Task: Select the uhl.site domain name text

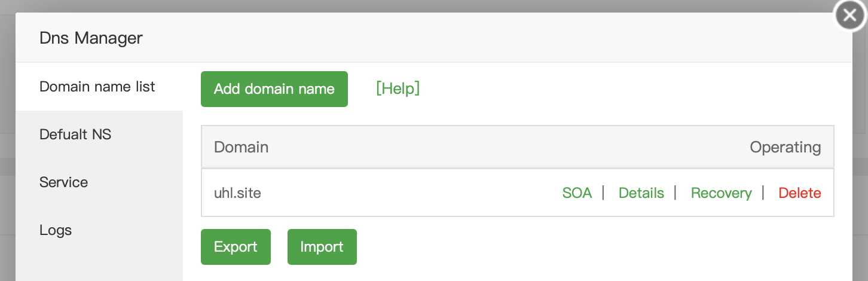Action: point(237,193)
